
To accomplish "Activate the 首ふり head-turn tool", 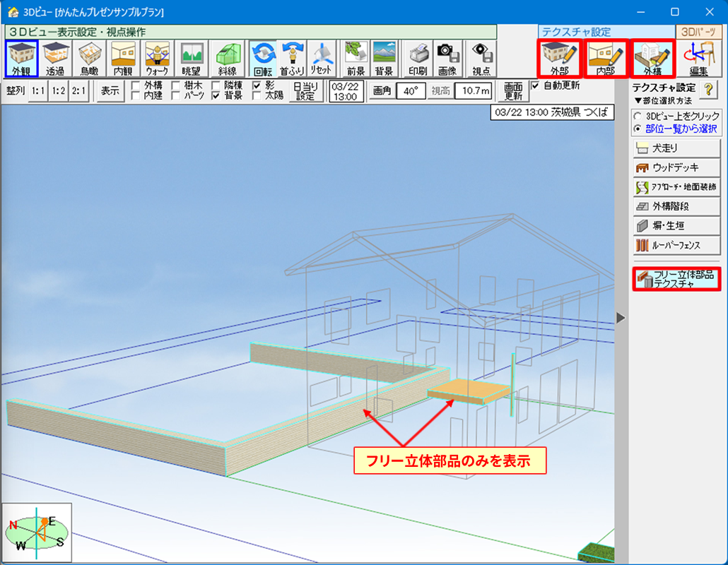I will [292, 59].
